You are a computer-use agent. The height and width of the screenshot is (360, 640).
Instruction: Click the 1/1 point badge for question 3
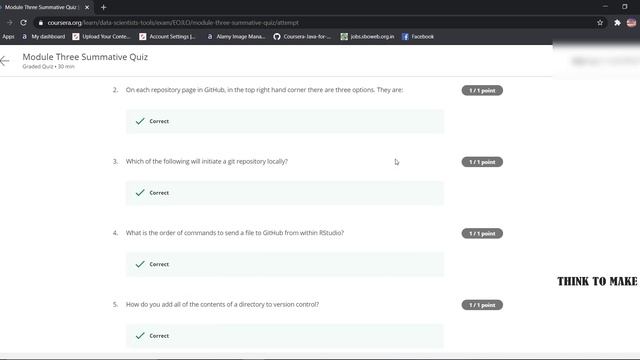pos(482,162)
